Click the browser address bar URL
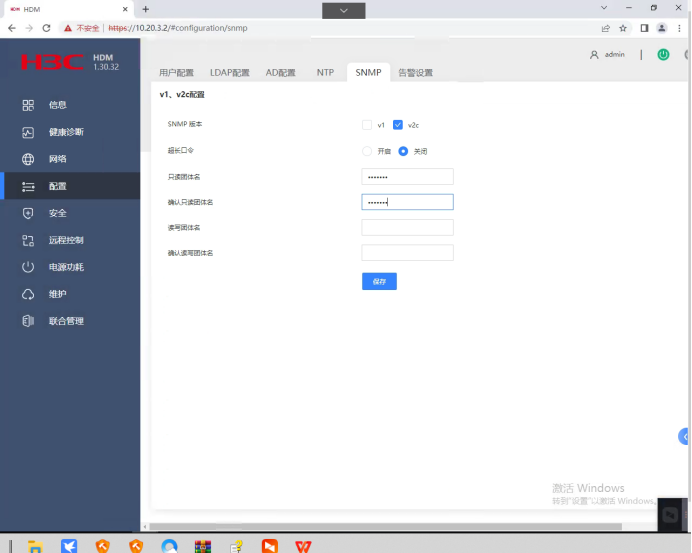This screenshot has height=553, width=692. [178, 28]
